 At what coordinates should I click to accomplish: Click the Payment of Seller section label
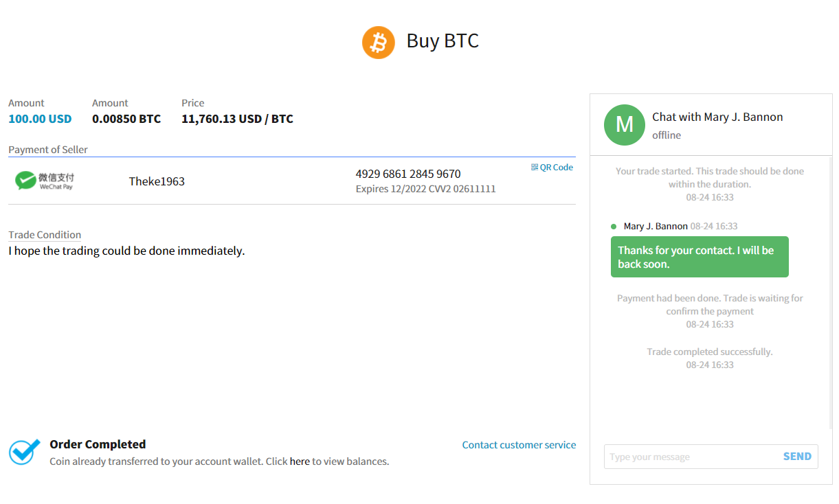(47, 149)
